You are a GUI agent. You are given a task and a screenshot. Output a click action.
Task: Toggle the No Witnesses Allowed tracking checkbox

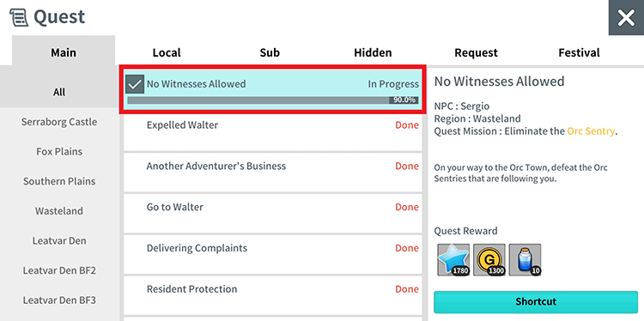(135, 84)
